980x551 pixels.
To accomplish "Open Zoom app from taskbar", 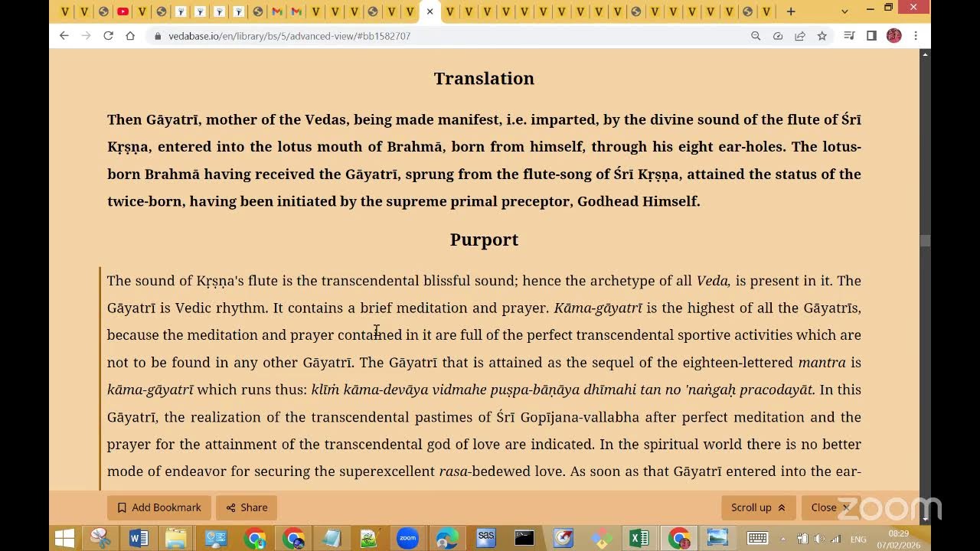I will click(x=408, y=538).
